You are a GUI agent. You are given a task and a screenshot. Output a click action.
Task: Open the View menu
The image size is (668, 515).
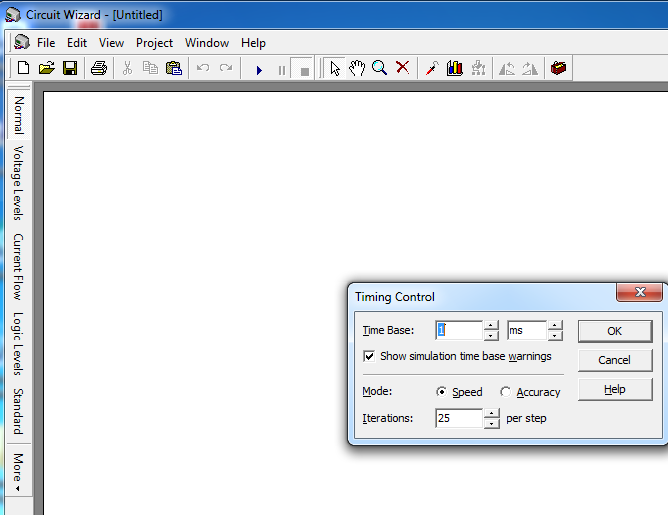coord(111,43)
